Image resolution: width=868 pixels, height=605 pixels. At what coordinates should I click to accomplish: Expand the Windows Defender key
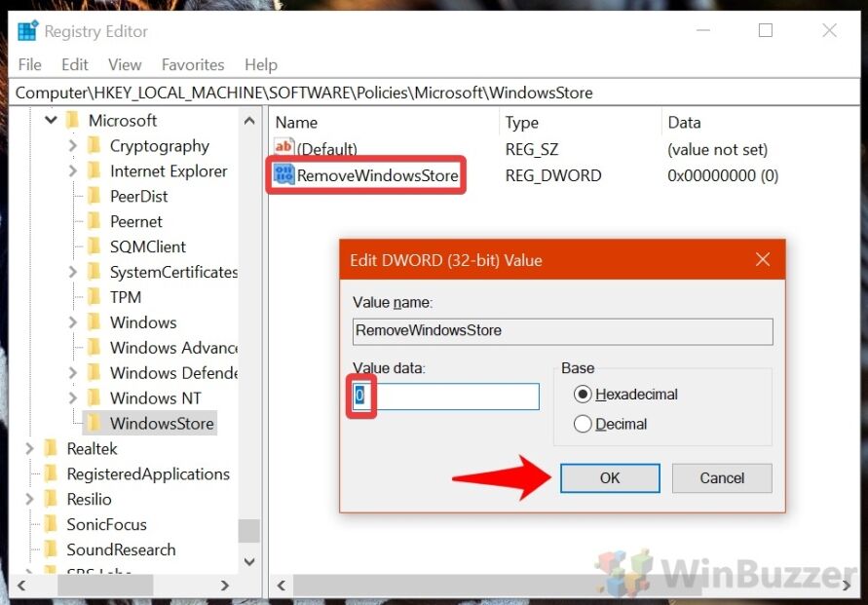(x=72, y=372)
